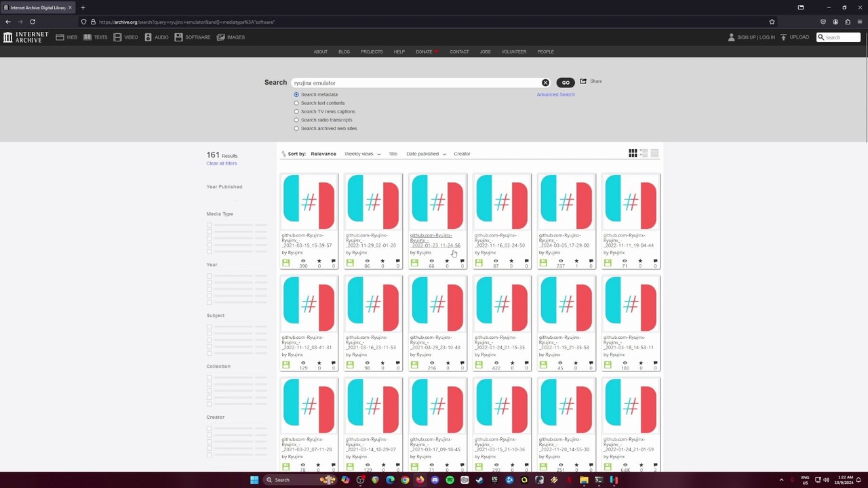Open the Software media type icon
Screen dimensions: 868x488
(x=178, y=37)
